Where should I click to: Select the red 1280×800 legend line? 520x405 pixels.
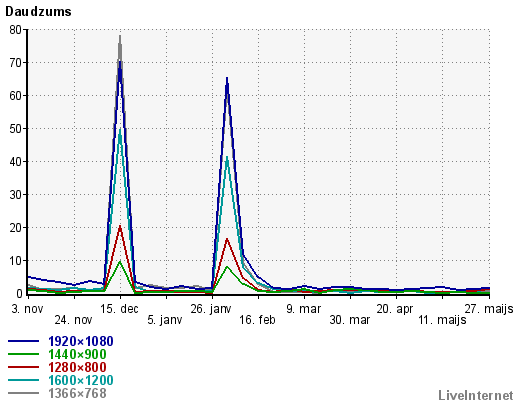23,367
